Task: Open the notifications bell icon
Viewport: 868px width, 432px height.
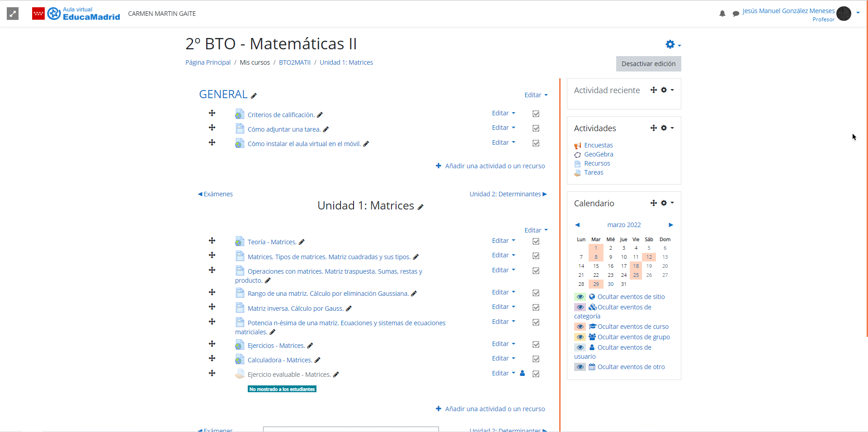Action: point(722,14)
